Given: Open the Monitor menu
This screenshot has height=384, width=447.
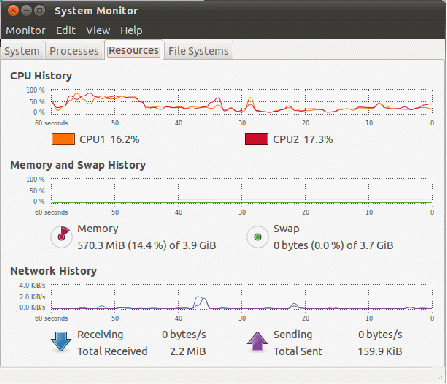Looking at the screenshot, I should [x=26, y=30].
